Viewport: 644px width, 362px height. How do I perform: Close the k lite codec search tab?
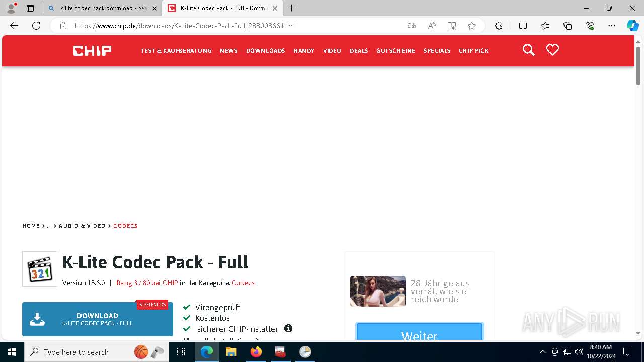click(154, 8)
